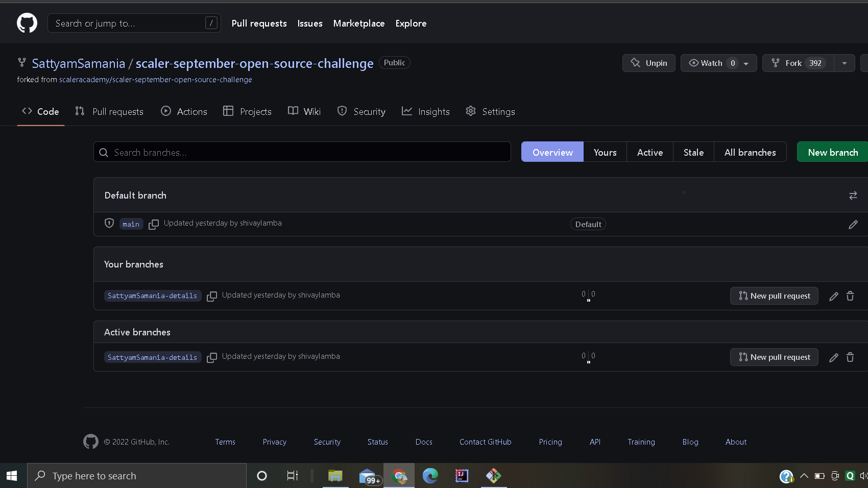Click the branch protection shield beside main

click(x=109, y=224)
